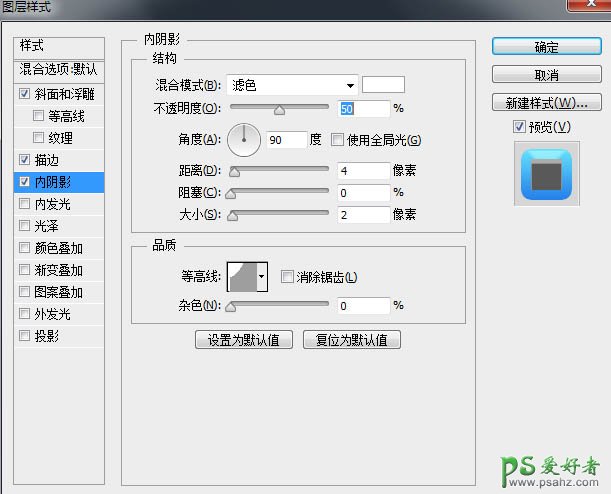Click the Cancel button
Screen dimensions: 611x494
click(x=546, y=75)
